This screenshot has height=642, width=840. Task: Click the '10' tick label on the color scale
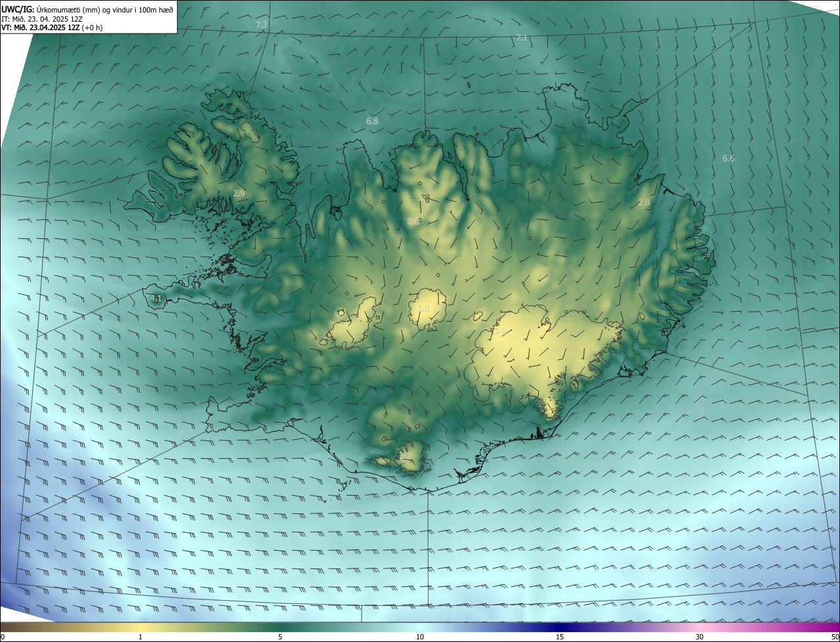(x=420, y=637)
